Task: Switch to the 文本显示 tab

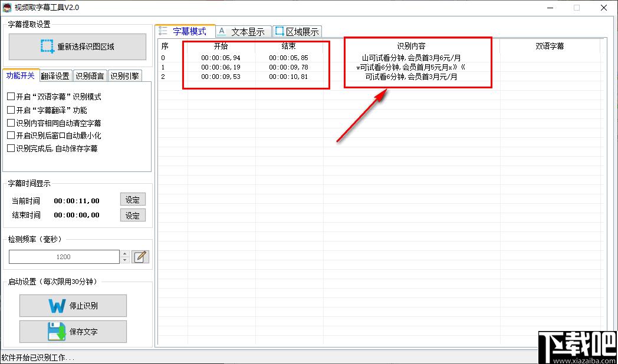Action: pyautogui.click(x=244, y=31)
